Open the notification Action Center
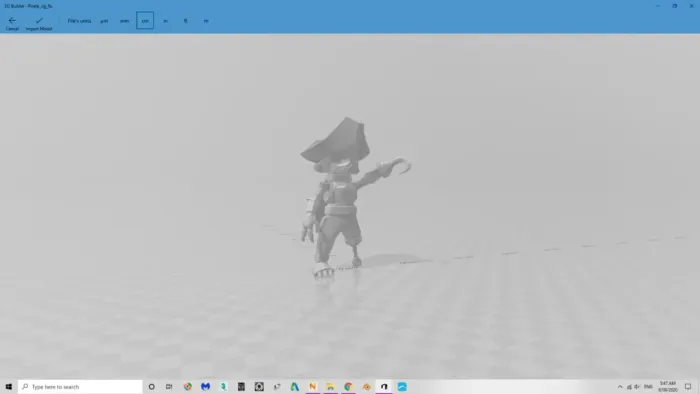Image resolution: width=700 pixels, height=394 pixels. point(688,387)
